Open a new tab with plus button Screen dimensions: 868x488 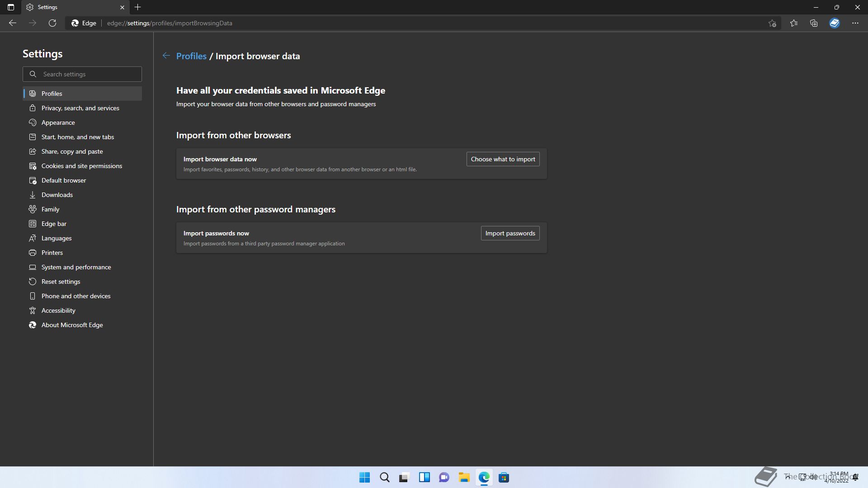click(138, 7)
